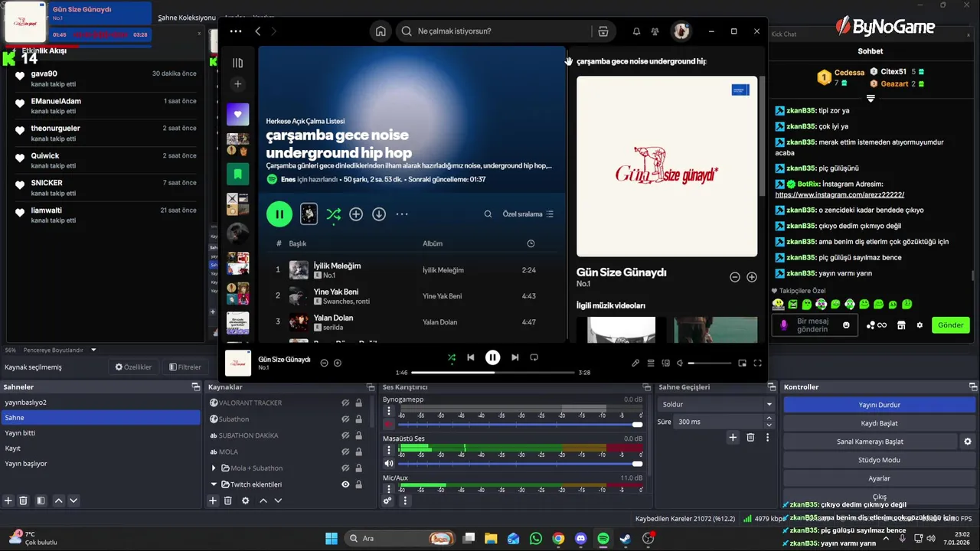The width and height of the screenshot is (980, 551).
Task: Send chat message with Gönder
Action: [951, 325]
